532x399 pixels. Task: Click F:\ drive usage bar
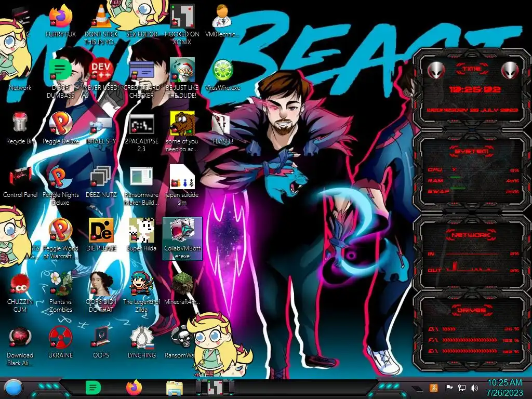[x=474, y=340]
